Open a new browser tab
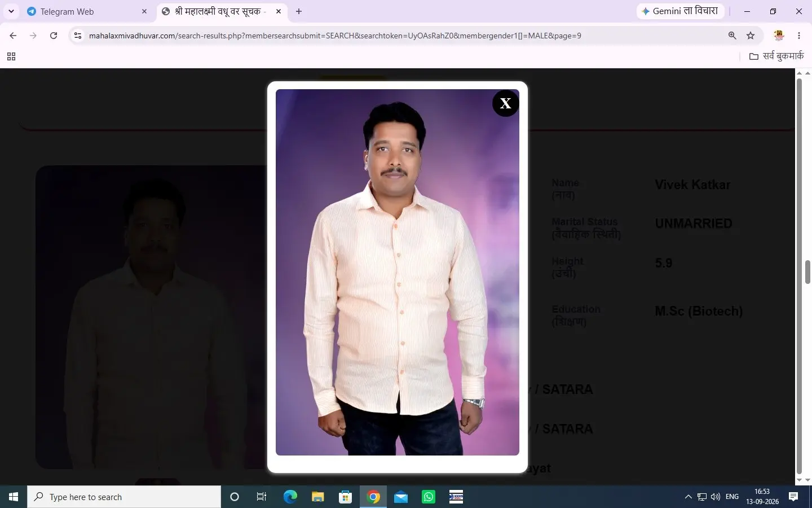Screen dimensions: 812x508 tap(299, 11)
